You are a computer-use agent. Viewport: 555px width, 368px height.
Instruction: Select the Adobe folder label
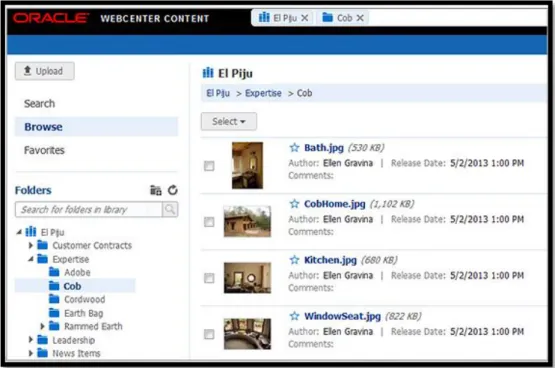[77, 272]
